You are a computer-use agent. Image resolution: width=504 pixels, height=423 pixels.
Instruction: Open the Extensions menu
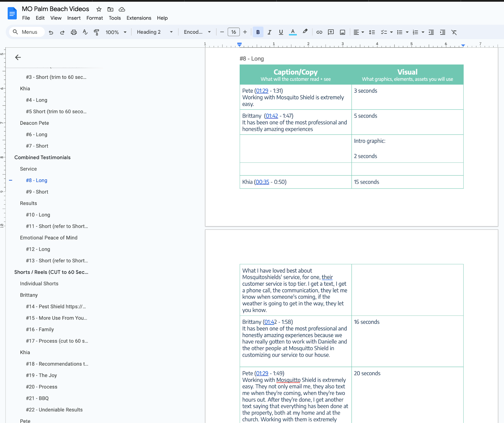pyautogui.click(x=139, y=18)
